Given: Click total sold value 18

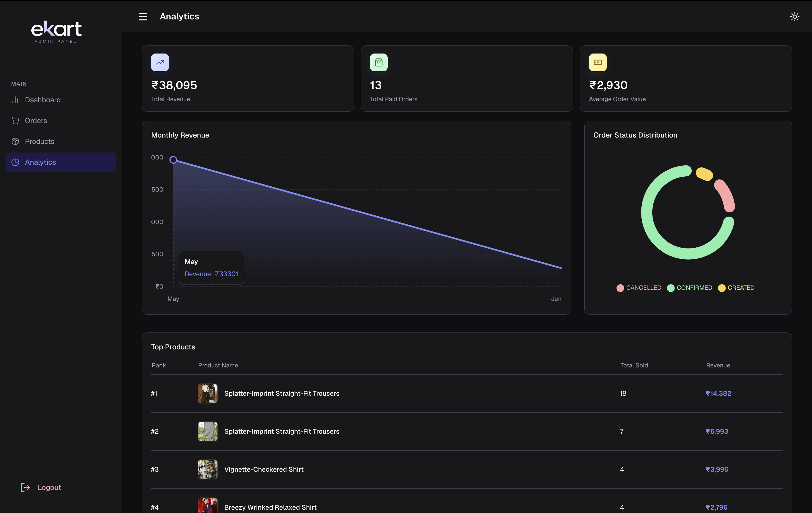Looking at the screenshot, I should click(x=623, y=393).
